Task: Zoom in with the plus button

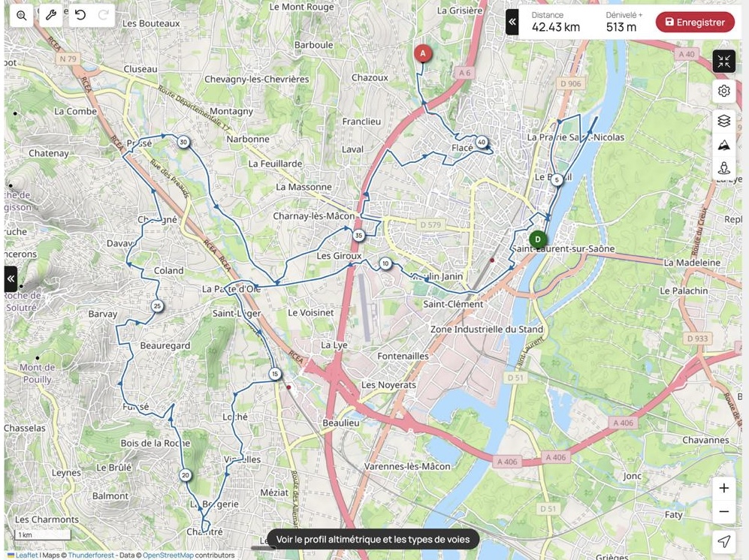Action: [x=723, y=488]
